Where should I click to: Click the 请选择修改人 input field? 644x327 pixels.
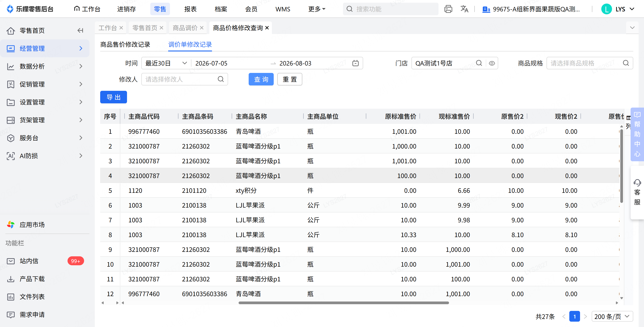[184, 79]
